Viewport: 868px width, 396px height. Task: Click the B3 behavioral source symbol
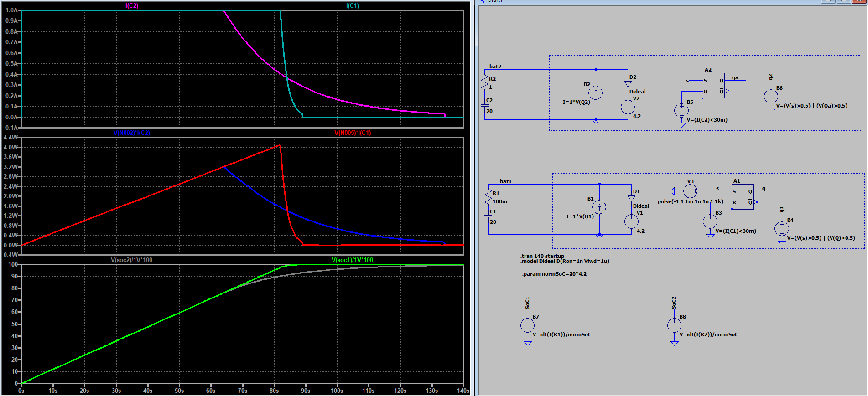tap(710, 221)
